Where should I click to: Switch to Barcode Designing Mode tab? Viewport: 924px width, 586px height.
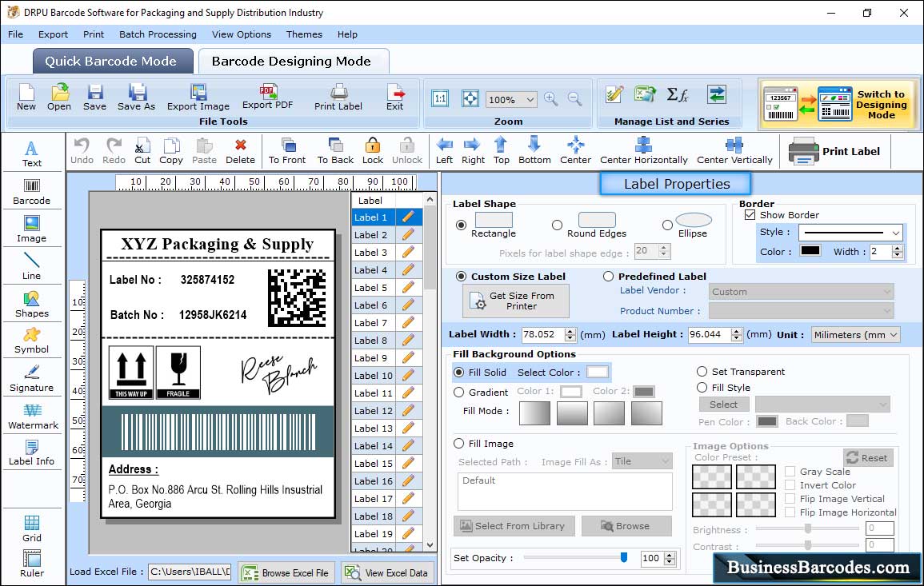click(x=293, y=62)
